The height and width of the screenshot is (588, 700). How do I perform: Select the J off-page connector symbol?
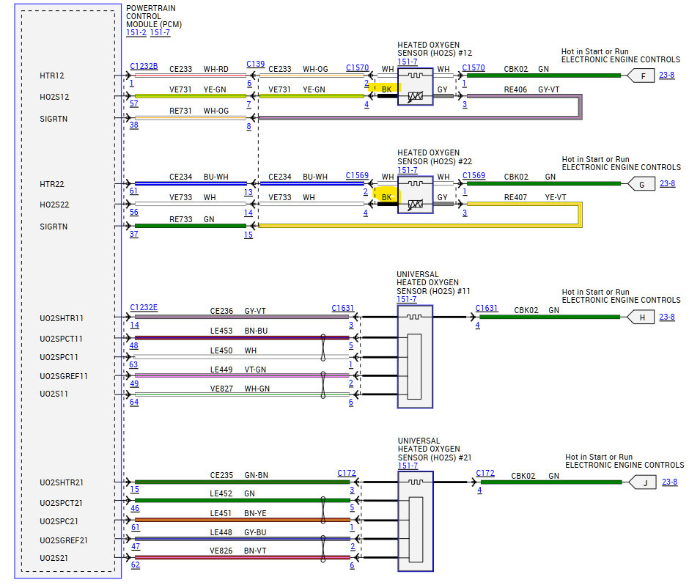642,482
